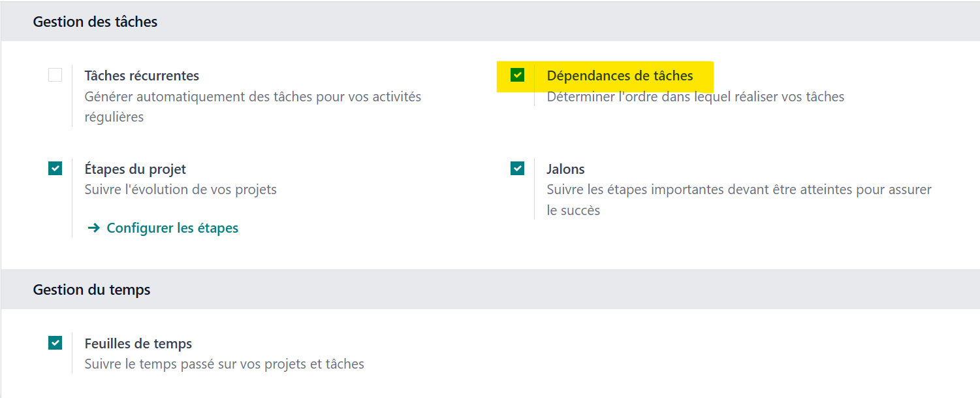
Task: Click the Tâches récurrentes label
Action: point(142,76)
